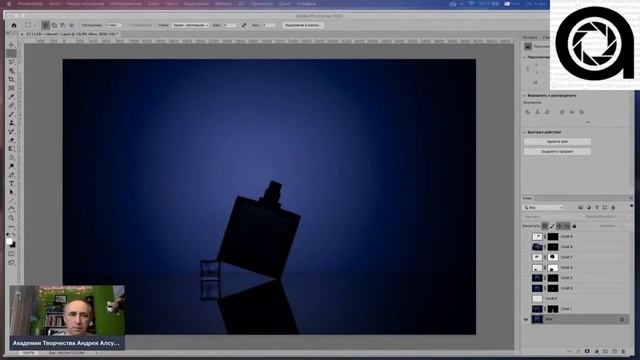This screenshot has width=640, height=360.
Task: Show the Слой 7 layer visibility box
Action: tap(526, 257)
